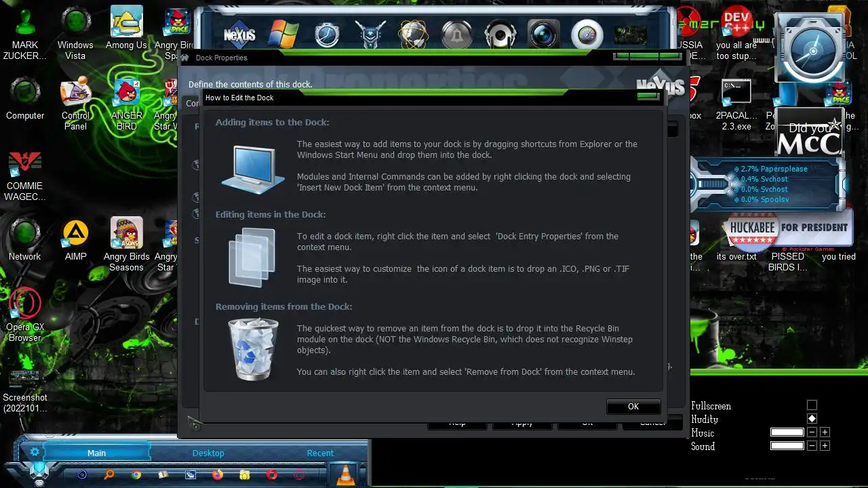Adjust the Music volume bar
Image resolution: width=868 pixels, height=488 pixels.
click(x=787, y=432)
